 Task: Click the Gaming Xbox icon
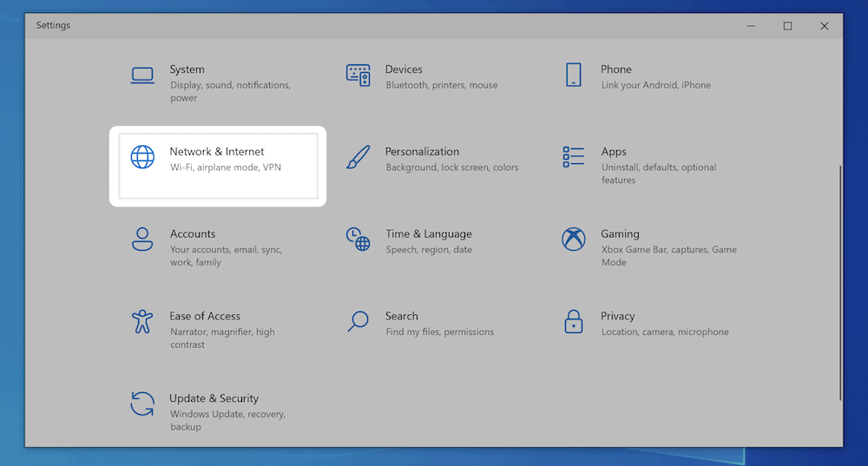pyautogui.click(x=573, y=240)
